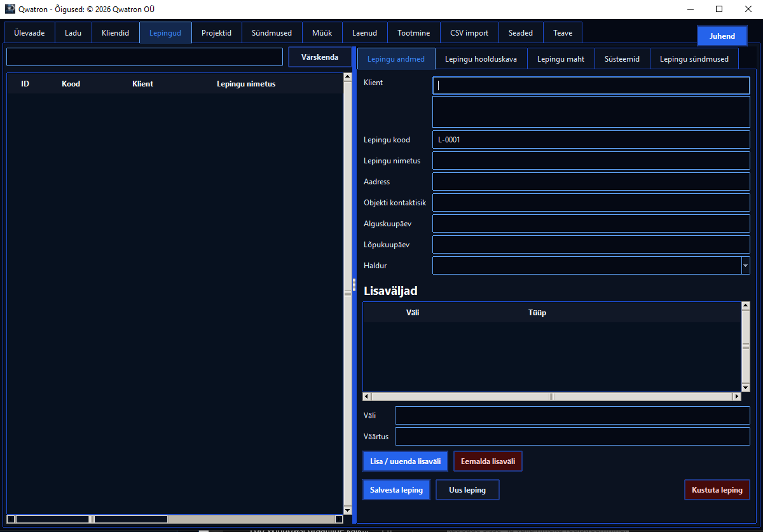
Task: Click the Väli input under Lisaväljad
Action: pyautogui.click(x=572, y=416)
